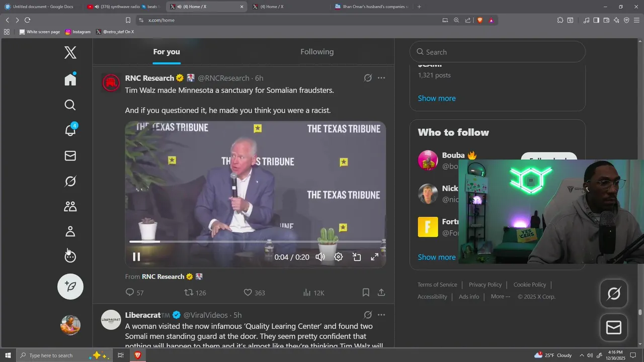Viewport: 644px width, 362px height.
Task: Toggle browser sidebar panel
Action: click(x=596, y=20)
